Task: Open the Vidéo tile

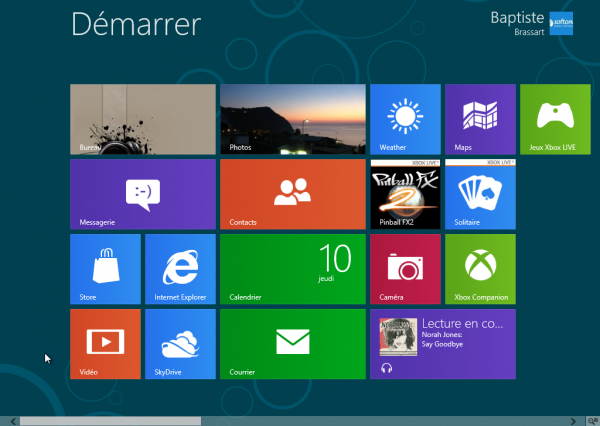Action: (105, 344)
